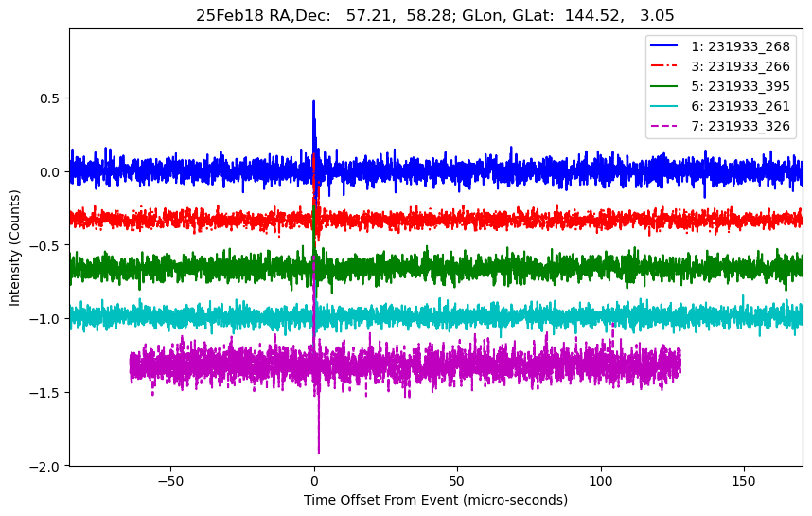Screen dimensions: 812x516
Task: Click legend entry '6: 231933_261'
Action: coord(740,106)
